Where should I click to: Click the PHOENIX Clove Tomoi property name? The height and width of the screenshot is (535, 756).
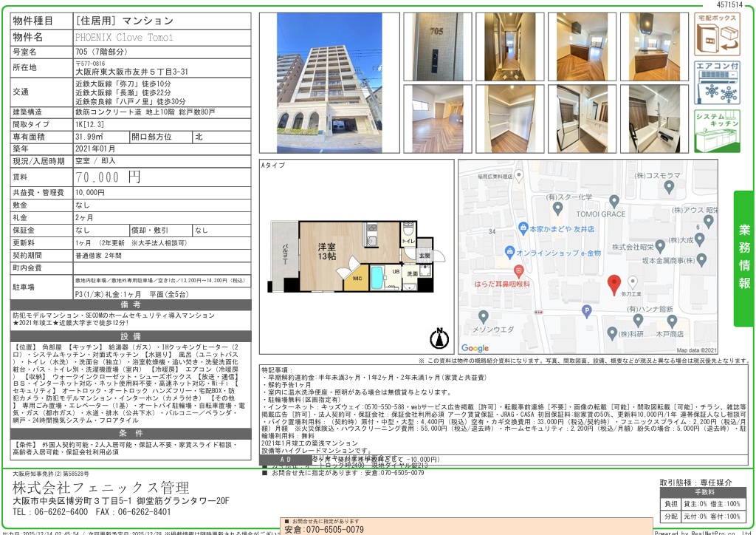click(x=124, y=37)
